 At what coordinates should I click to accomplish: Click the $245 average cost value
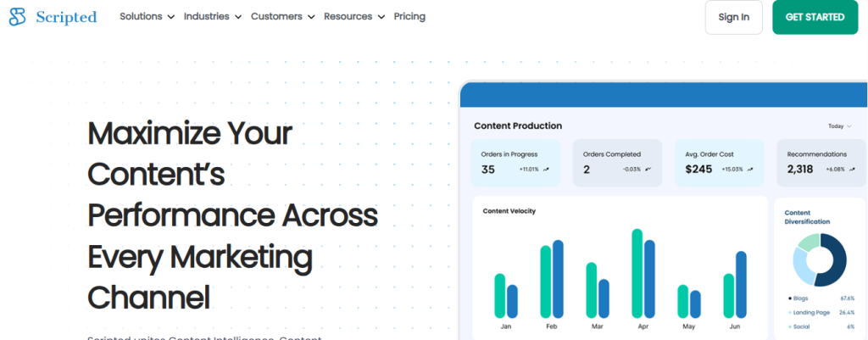tap(698, 170)
